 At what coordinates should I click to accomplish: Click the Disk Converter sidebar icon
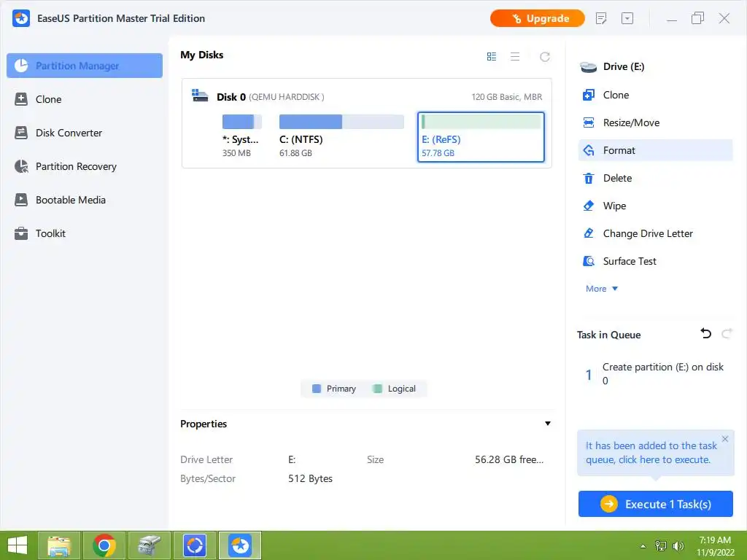(x=21, y=133)
